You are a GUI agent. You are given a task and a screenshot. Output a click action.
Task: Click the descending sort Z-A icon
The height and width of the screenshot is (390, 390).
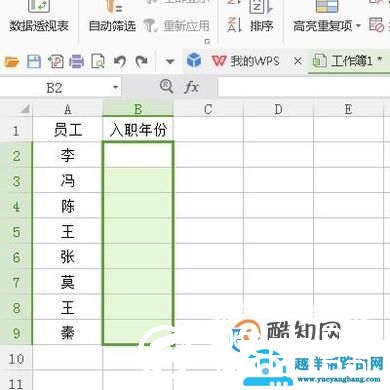click(x=234, y=25)
